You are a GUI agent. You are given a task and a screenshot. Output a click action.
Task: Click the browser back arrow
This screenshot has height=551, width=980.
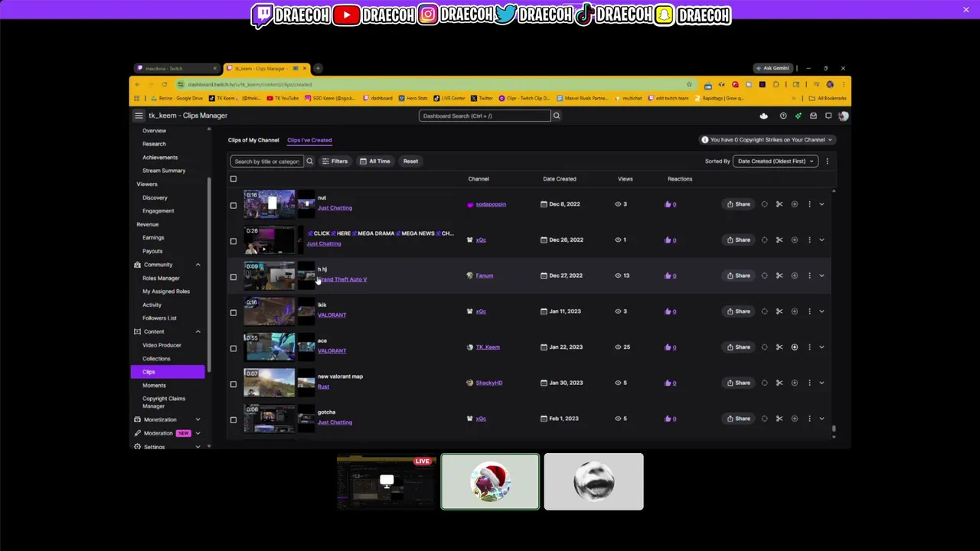pos(138,84)
